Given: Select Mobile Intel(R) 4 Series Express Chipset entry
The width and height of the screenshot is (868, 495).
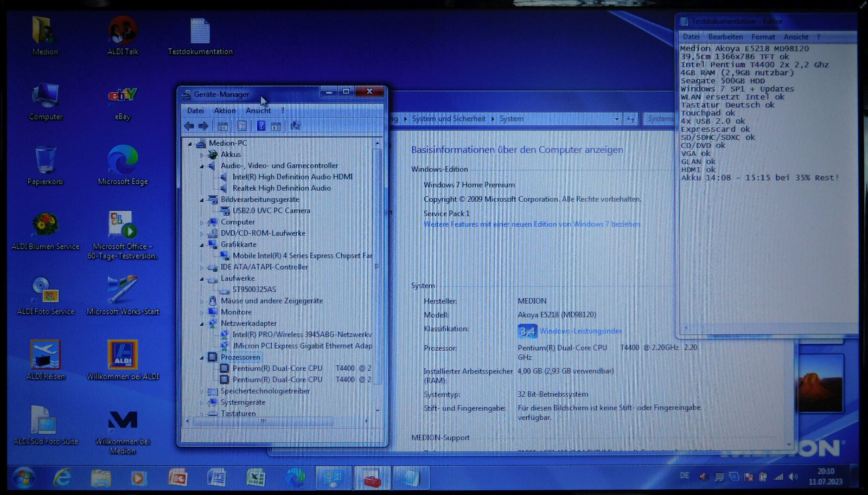Looking at the screenshot, I should tap(302, 256).
